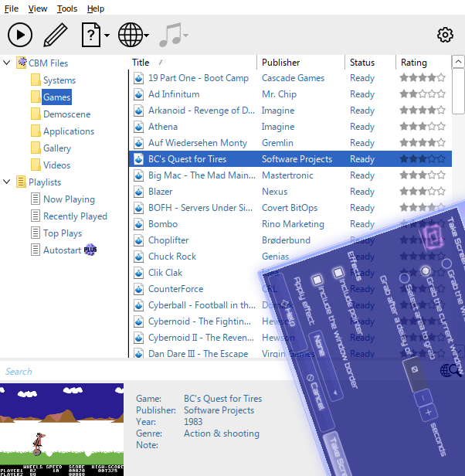Open the View menu
The image size is (465, 476).
tap(38, 8)
